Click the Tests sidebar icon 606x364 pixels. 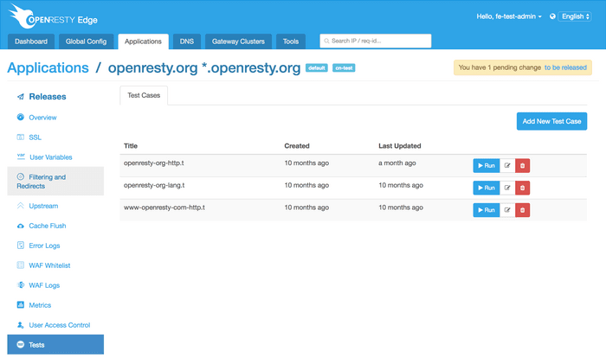[x=21, y=344]
